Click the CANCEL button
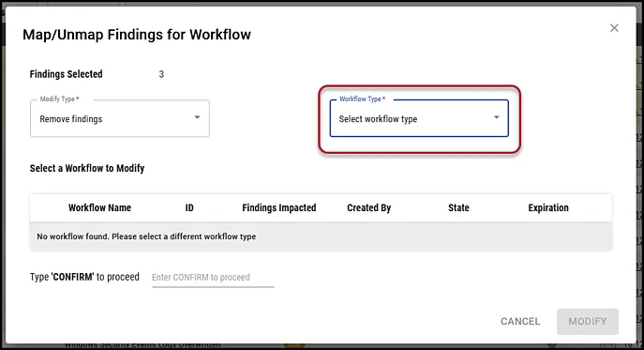644x350 pixels. pos(520,321)
